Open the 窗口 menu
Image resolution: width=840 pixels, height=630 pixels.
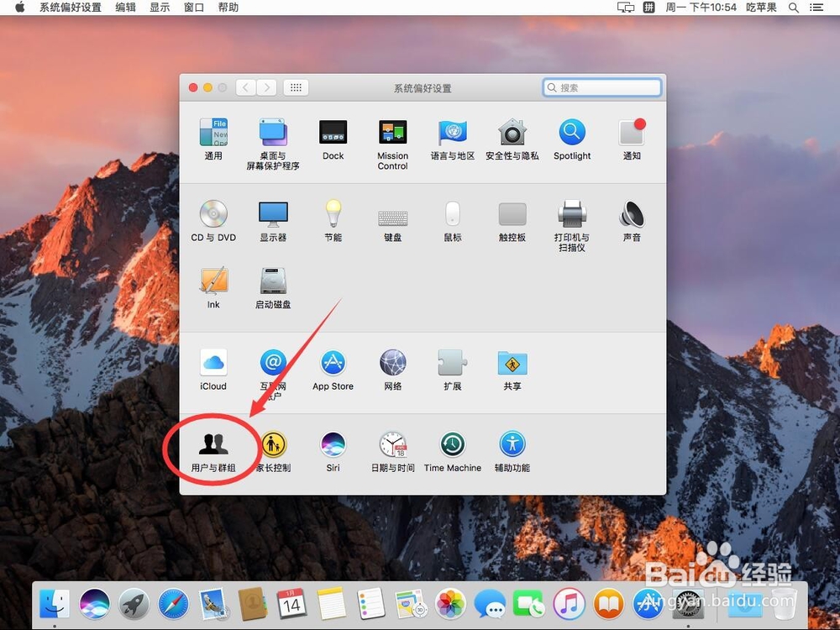[194, 7]
